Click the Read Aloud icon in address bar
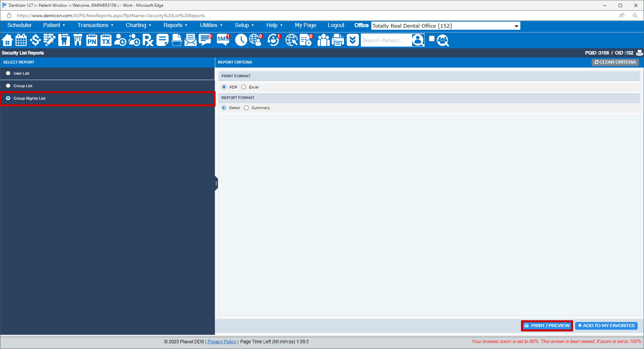This screenshot has width=644, height=349. tap(622, 16)
